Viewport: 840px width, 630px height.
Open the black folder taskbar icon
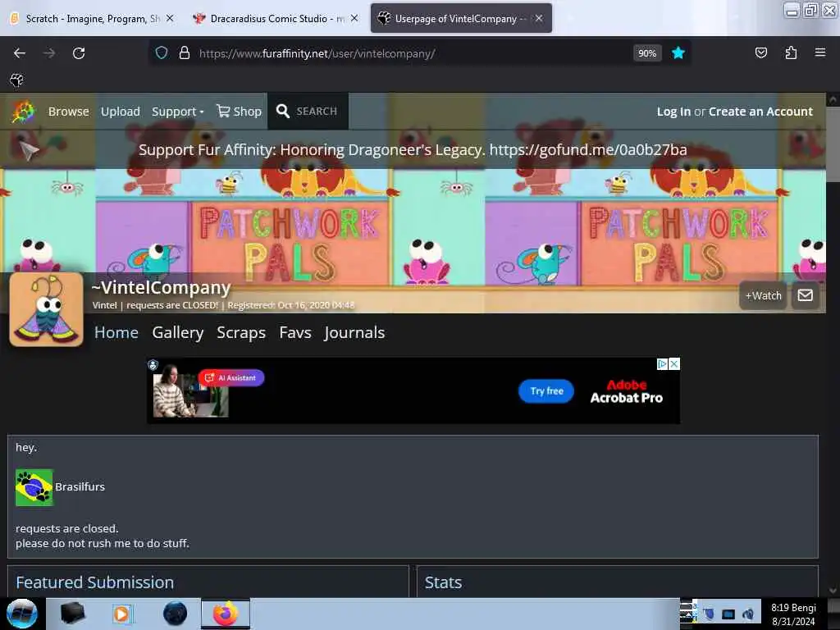point(72,614)
